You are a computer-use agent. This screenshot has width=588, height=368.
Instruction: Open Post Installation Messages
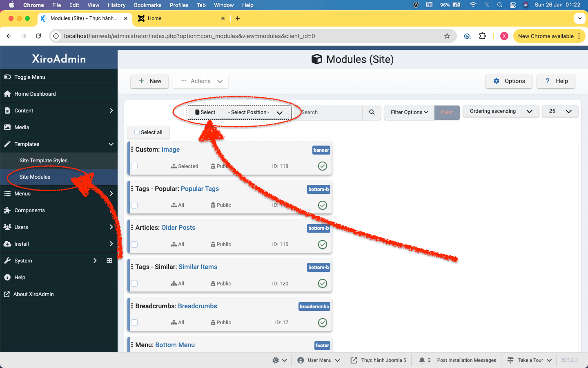[467, 360]
